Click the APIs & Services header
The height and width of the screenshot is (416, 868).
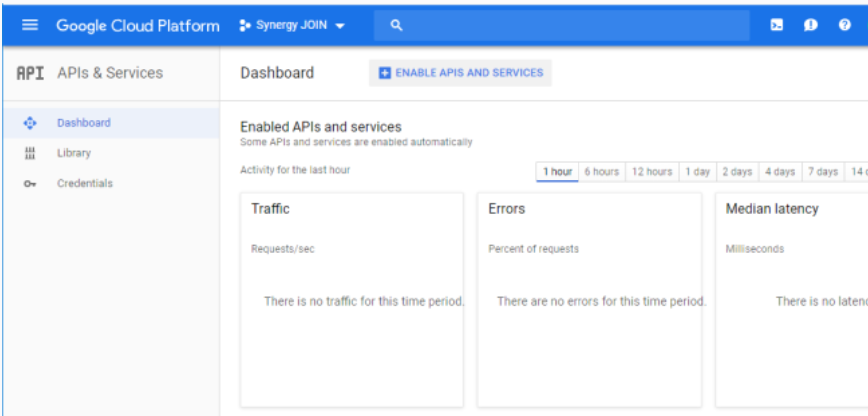point(110,73)
